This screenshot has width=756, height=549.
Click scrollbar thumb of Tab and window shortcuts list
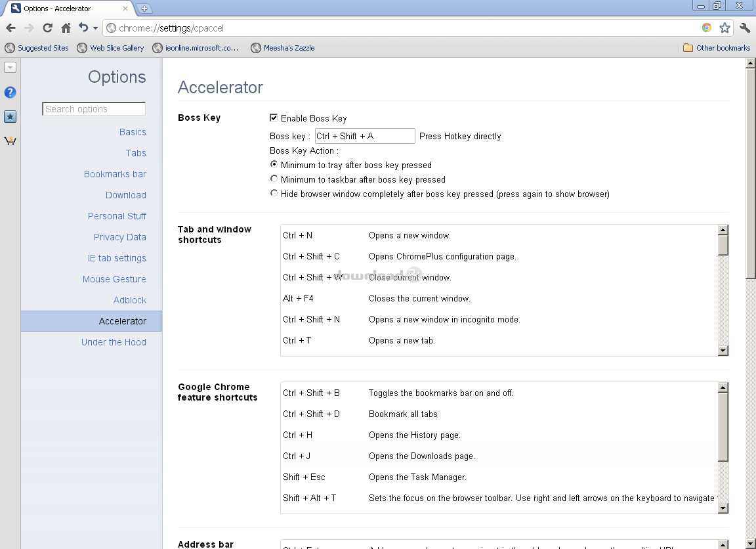pyautogui.click(x=723, y=245)
